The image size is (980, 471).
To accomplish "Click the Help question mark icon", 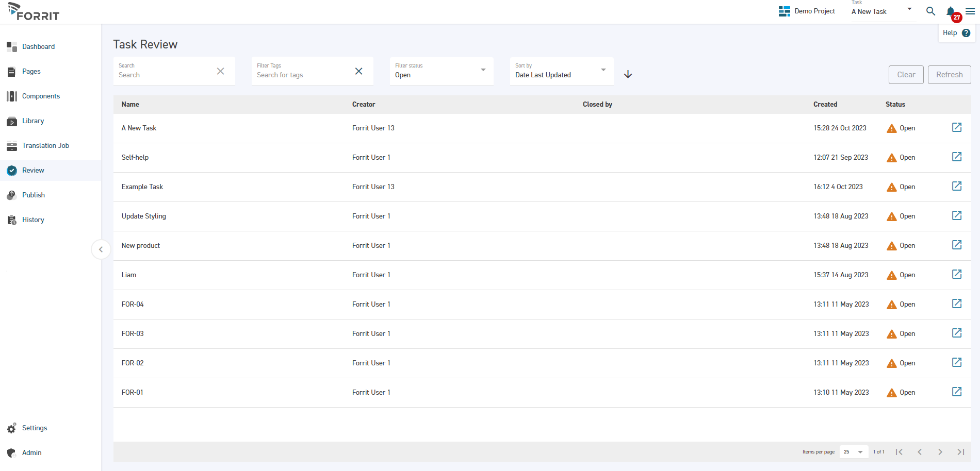I will coord(966,33).
